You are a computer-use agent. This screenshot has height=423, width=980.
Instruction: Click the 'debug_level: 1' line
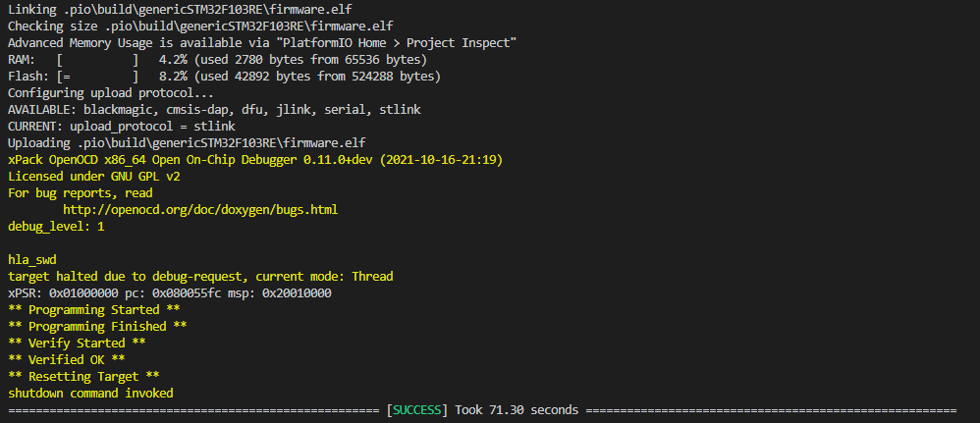56,226
